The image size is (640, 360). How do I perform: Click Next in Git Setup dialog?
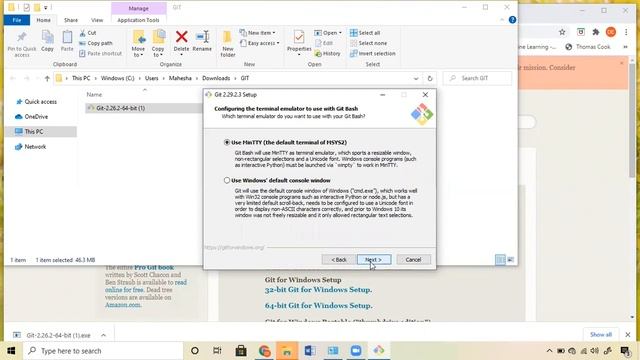point(374,260)
